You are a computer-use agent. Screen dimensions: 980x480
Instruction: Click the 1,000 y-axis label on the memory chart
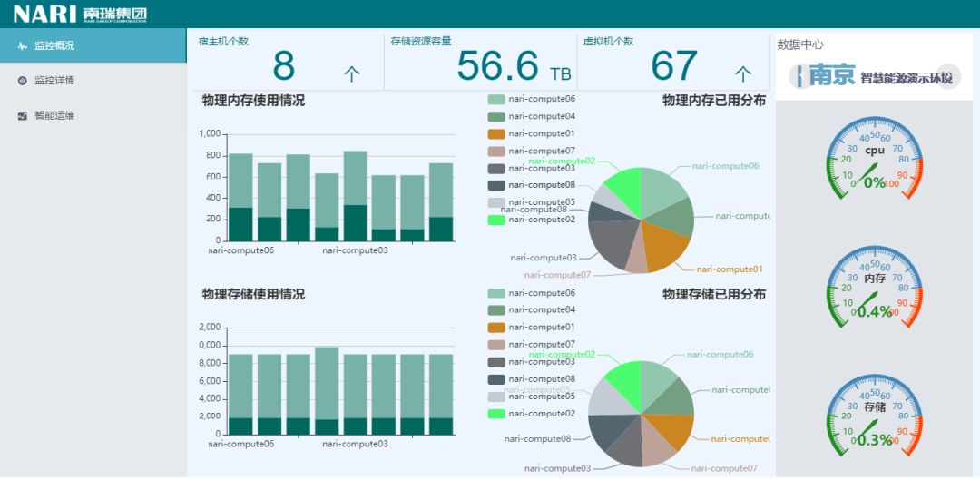coord(210,133)
